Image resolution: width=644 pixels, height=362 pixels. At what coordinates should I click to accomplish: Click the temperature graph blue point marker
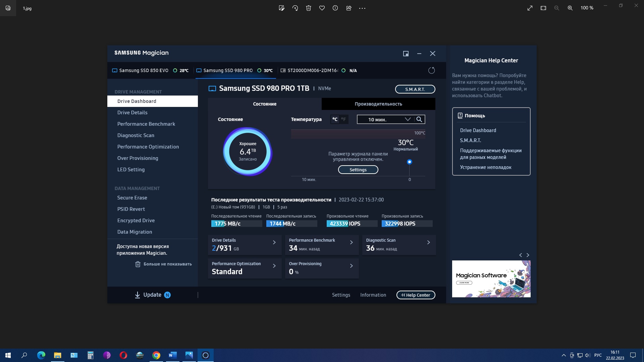(409, 162)
